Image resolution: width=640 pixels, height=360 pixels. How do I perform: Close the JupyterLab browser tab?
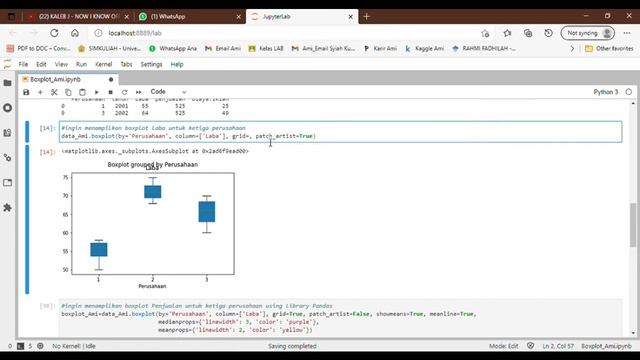point(350,17)
